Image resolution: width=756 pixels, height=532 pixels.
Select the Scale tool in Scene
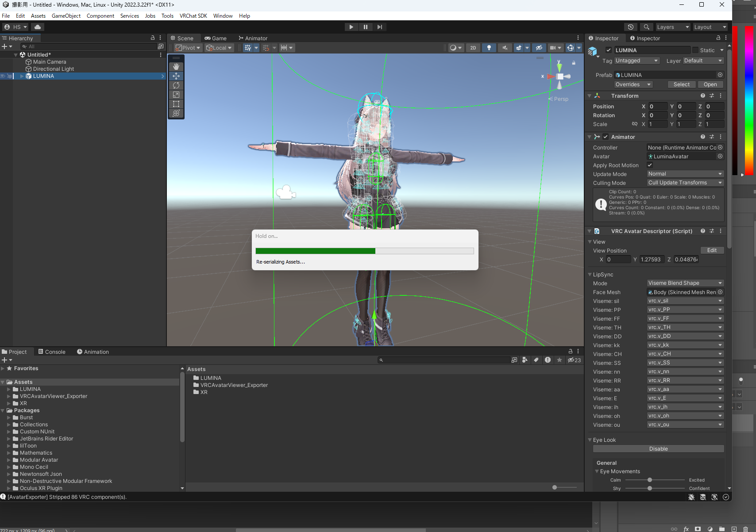pyautogui.click(x=176, y=95)
